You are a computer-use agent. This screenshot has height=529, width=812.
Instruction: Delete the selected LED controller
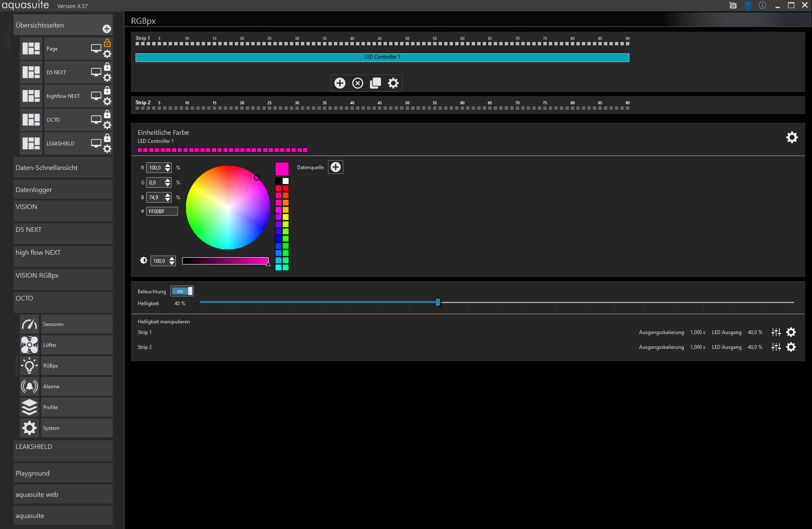[x=358, y=83]
